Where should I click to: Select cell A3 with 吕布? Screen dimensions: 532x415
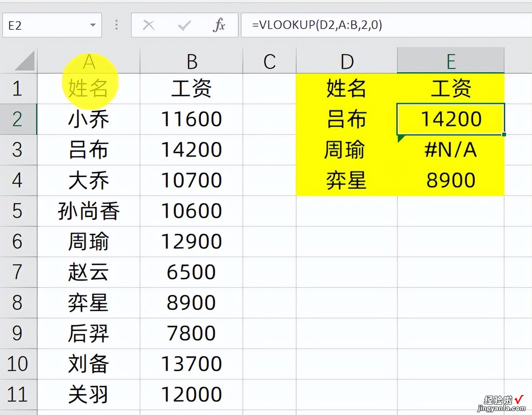[89, 150]
